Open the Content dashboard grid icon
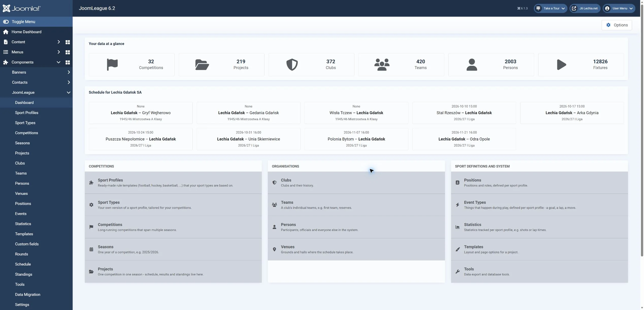The height and width of the screenshot is (310, 644). 68,42
